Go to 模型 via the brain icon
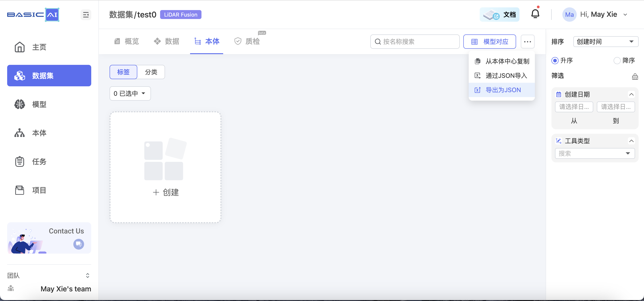The height and width of the screenshot is (301, 644). click(19, 104)
